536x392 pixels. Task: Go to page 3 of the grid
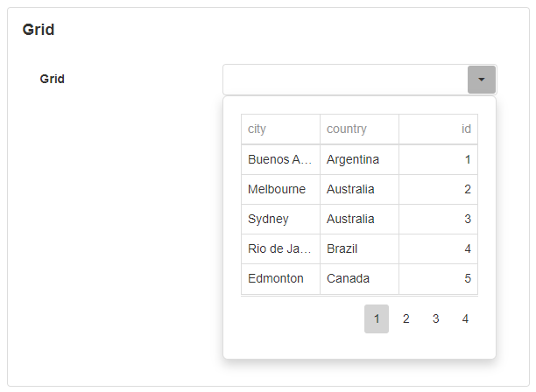click(x=435, y=319)
